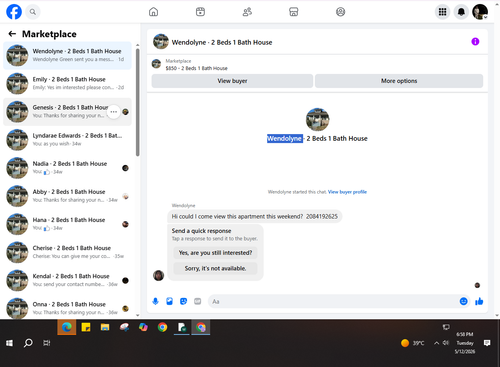The height and width of the screenshot is (367, 500).
Task: Open the Lyndarae Edwards conversation
Action: tap(67, 140)
